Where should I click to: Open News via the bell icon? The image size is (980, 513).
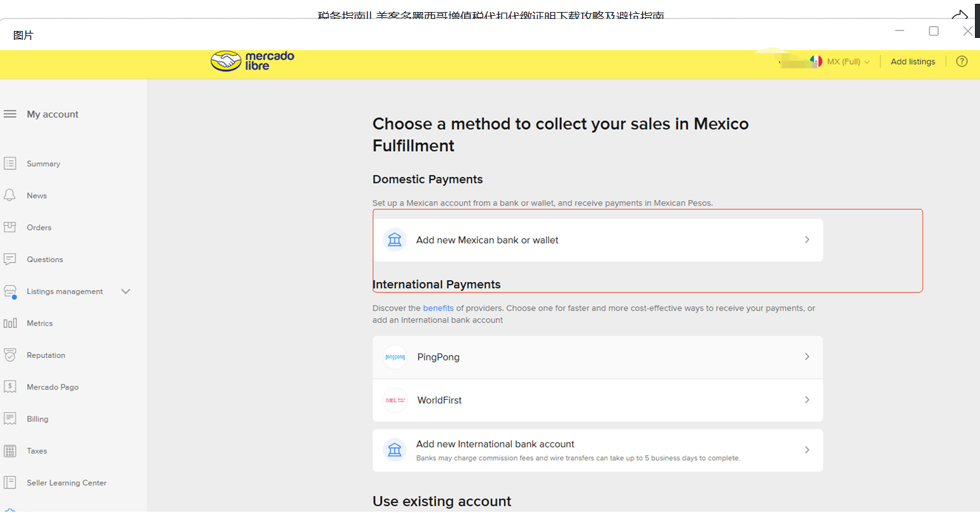10,195
